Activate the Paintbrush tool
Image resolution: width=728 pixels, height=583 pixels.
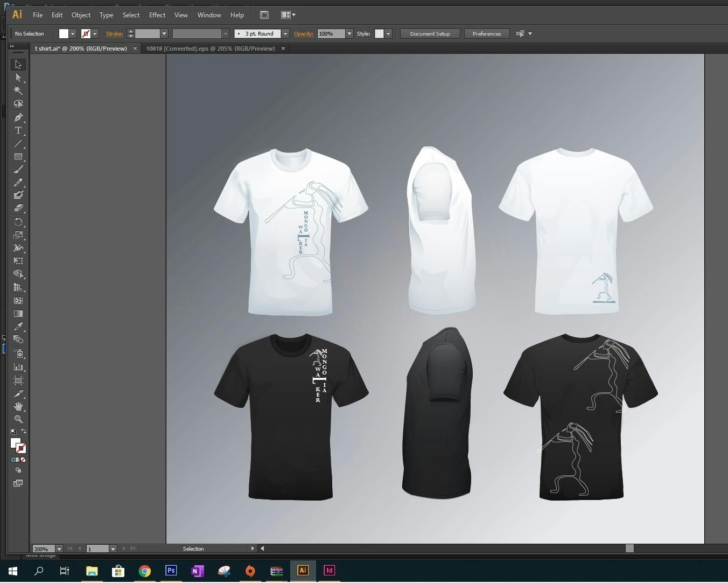coord(18,170)
